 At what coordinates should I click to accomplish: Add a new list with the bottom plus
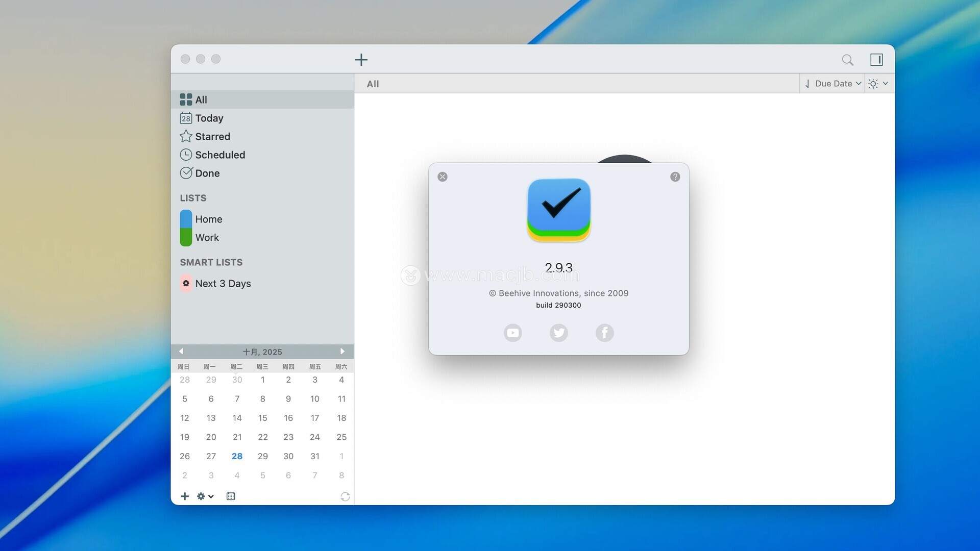point(185,496)
